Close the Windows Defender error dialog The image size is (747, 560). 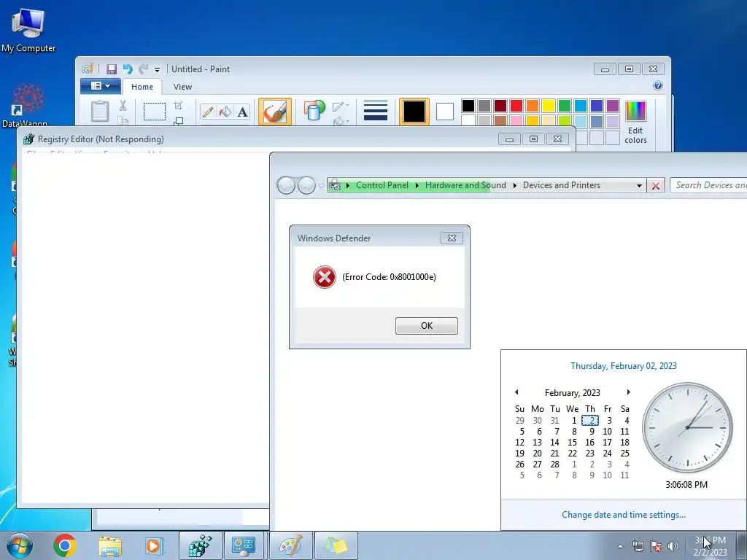[452, 238]
